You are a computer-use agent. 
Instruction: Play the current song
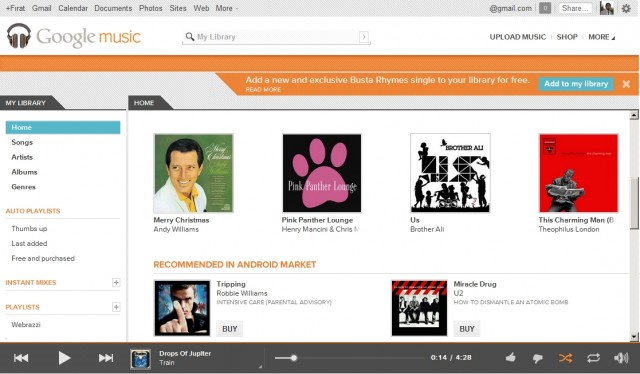pos(64,358)
